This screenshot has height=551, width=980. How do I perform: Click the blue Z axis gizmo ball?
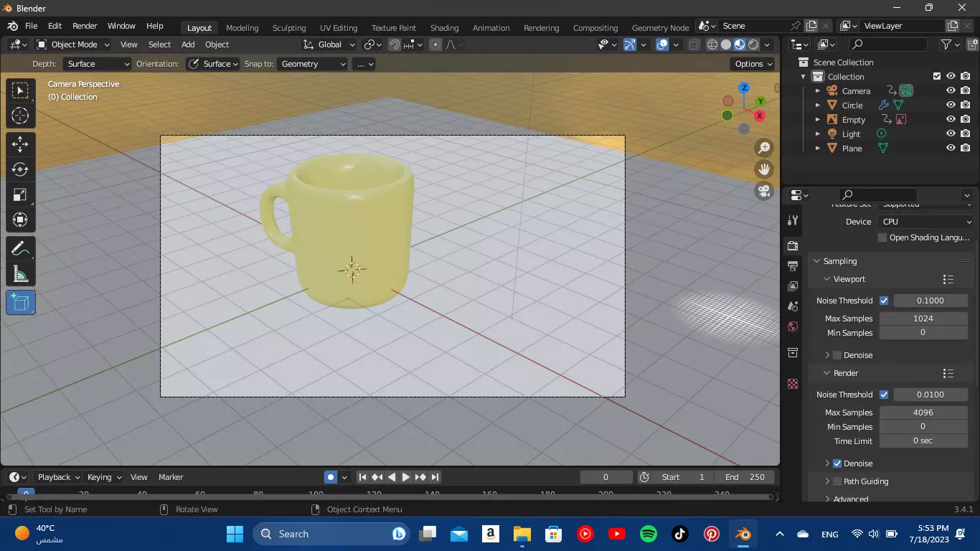(744, 88)
